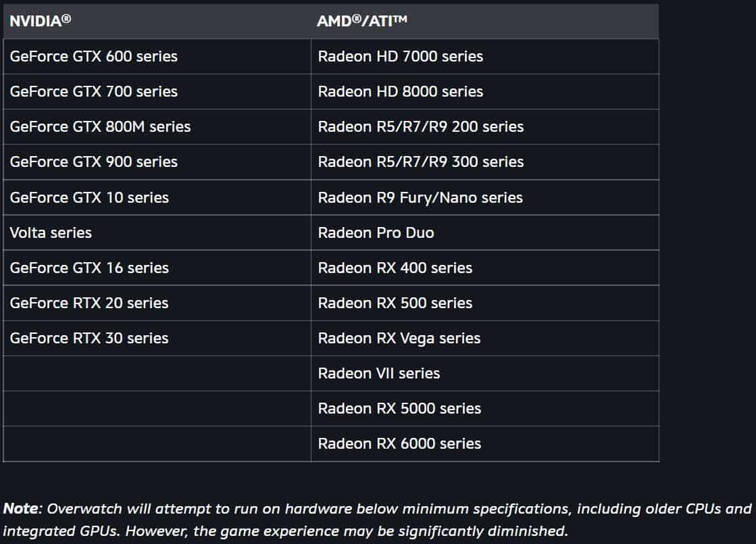
Task: Click the NVIDIA column header
Action: 41,21
